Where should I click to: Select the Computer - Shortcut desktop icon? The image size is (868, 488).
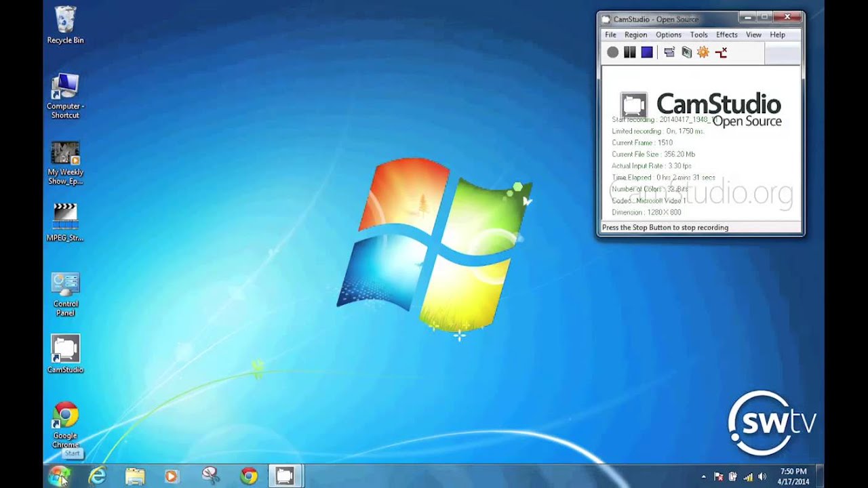click(x=65, y=96)
